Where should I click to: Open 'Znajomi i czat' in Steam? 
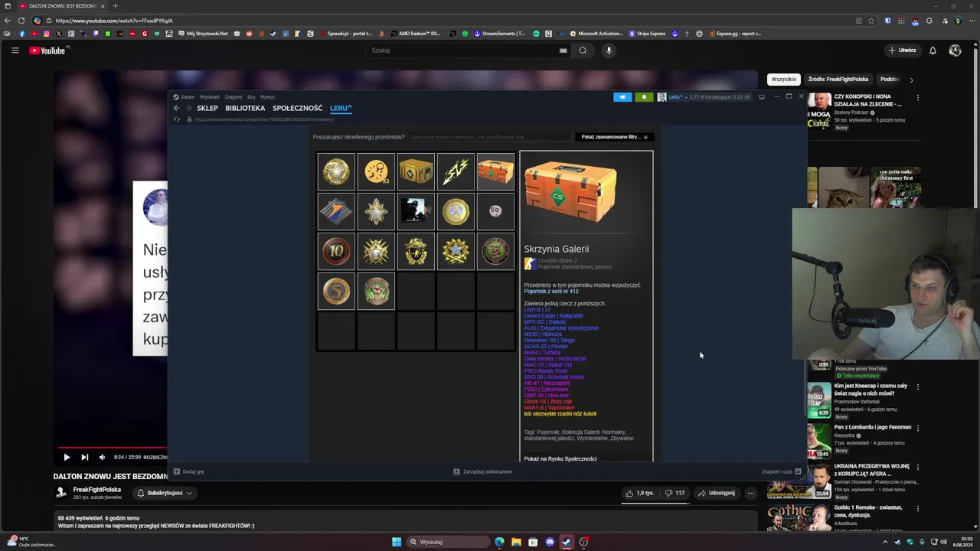pos(781,471)
